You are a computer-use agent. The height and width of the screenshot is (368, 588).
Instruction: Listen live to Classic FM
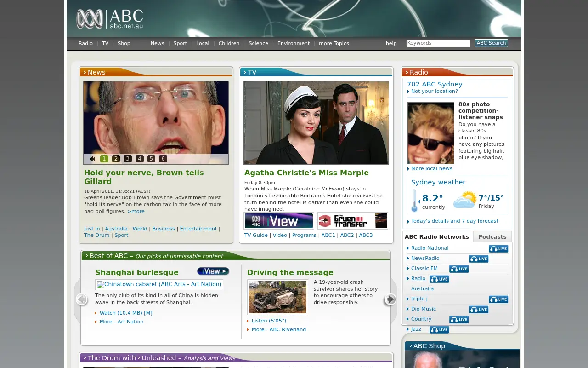tap(459, 269)
